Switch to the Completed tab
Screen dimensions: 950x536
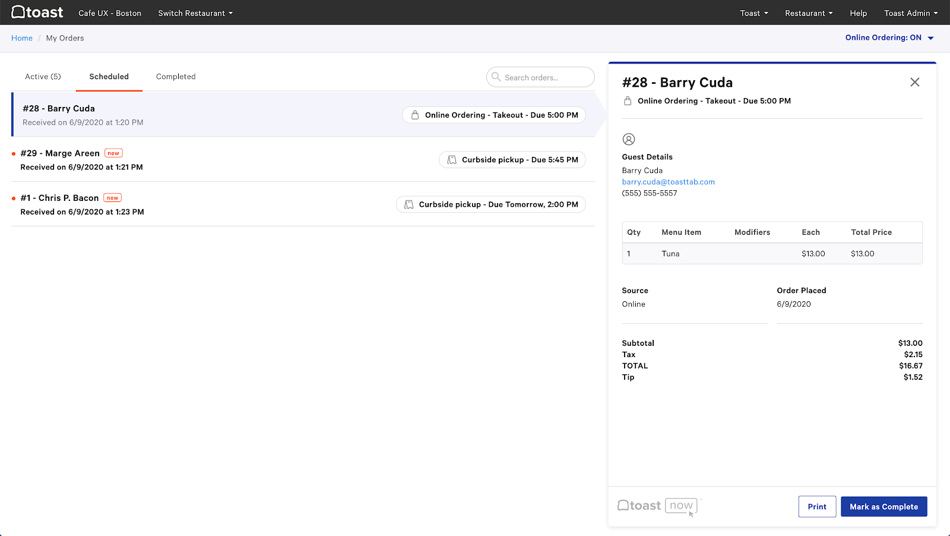tap(176, 77)
